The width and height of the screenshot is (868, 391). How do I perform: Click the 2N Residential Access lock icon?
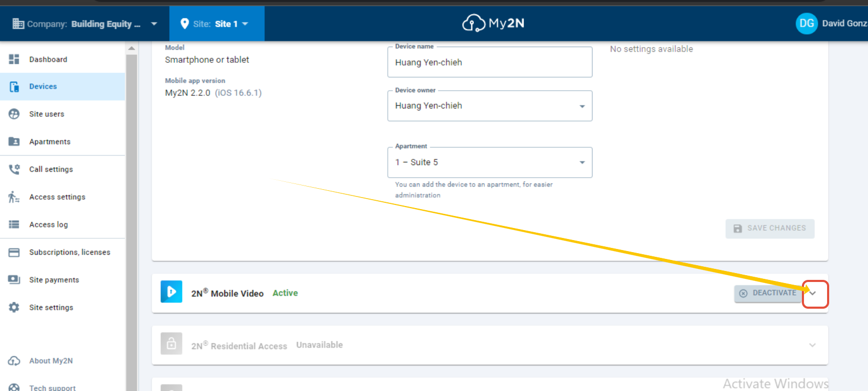coord(172,344)
